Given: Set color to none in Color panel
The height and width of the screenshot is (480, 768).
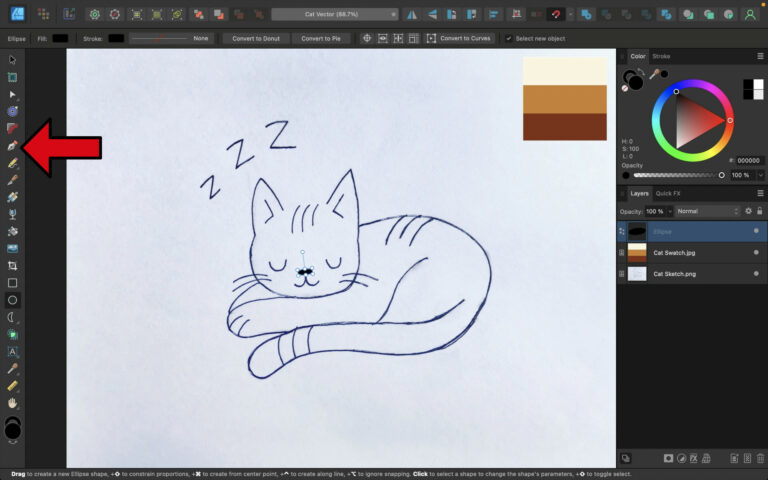Looking at the screenshot, I should [624, 89].
